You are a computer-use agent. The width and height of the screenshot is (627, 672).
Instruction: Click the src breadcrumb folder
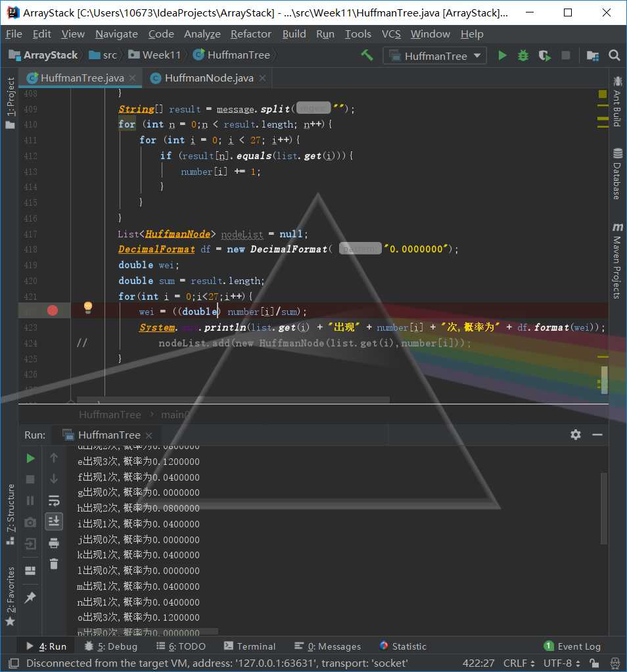click(x=103, y=55)
